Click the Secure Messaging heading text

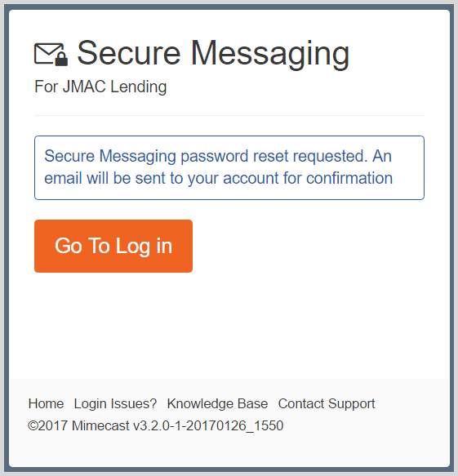213,53
